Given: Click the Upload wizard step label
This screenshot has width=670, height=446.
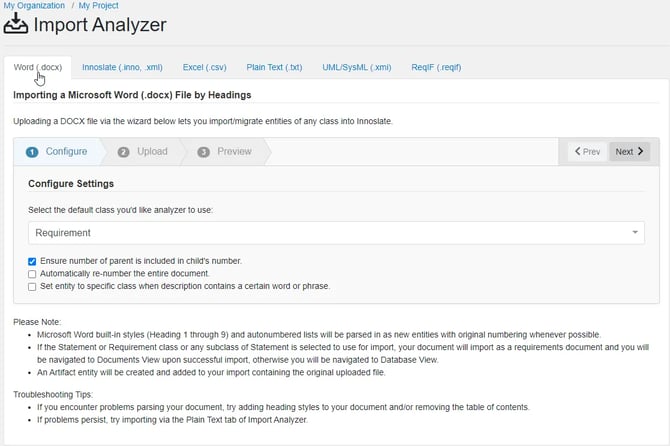Looking at the screenshot, I should pos(152,152).
